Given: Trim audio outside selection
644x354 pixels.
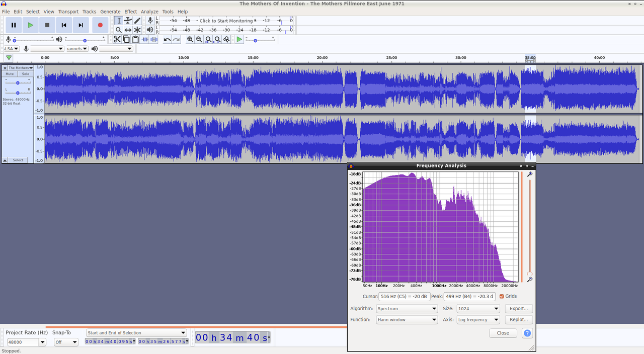Looking at the screenshot, I should 145,39.
